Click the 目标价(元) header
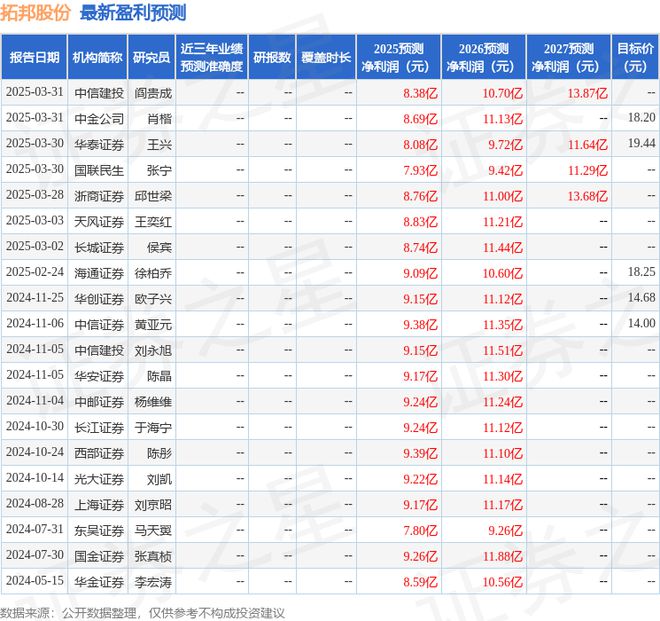Image resolution: width=660 pixels, height=621 pixels. (x=635, y=57)
